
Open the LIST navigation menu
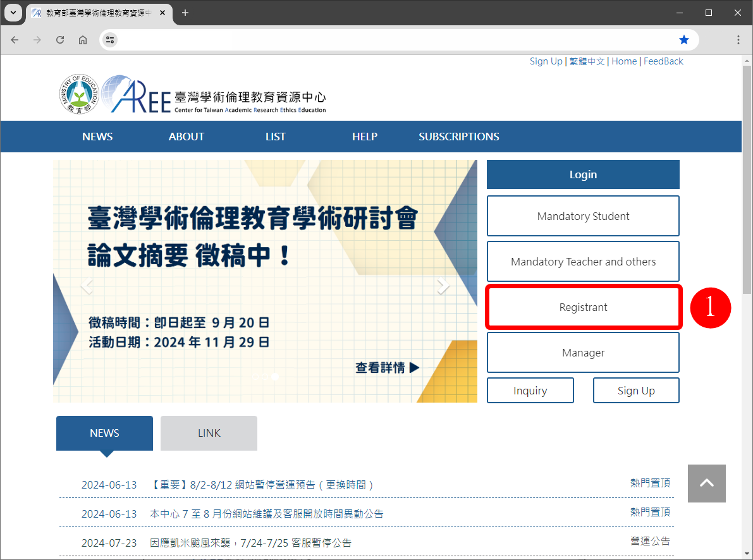pyautogui.click(x=276, y=137)
